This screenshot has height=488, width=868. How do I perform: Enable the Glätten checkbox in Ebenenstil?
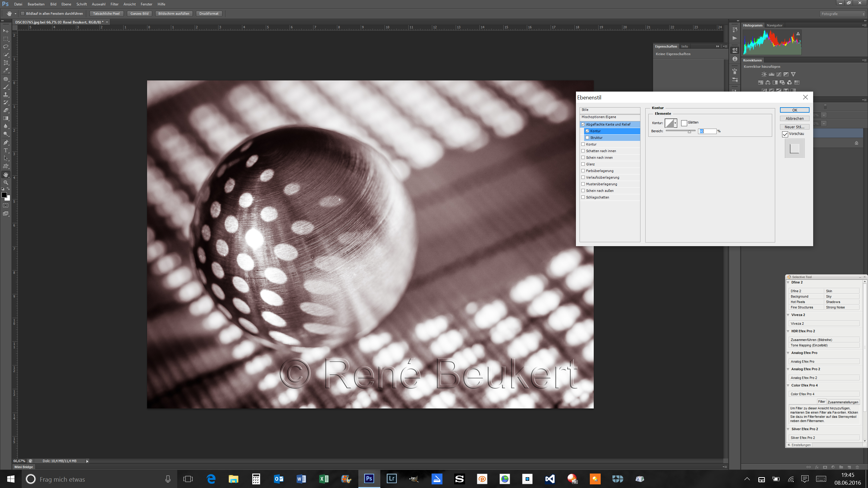tap(684, 123)
